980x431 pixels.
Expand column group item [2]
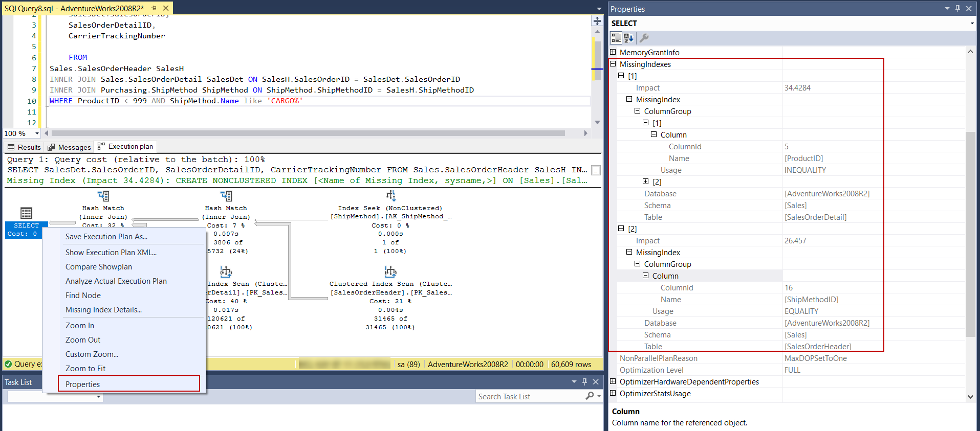646,182
